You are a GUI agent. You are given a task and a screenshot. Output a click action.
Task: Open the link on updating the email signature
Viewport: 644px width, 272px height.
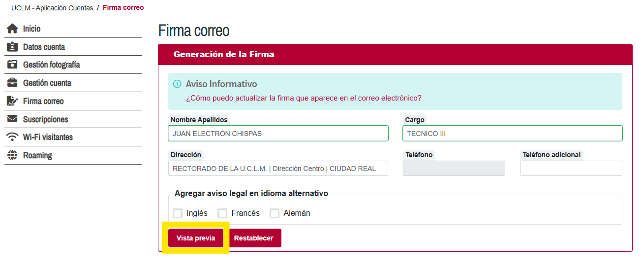304,98
